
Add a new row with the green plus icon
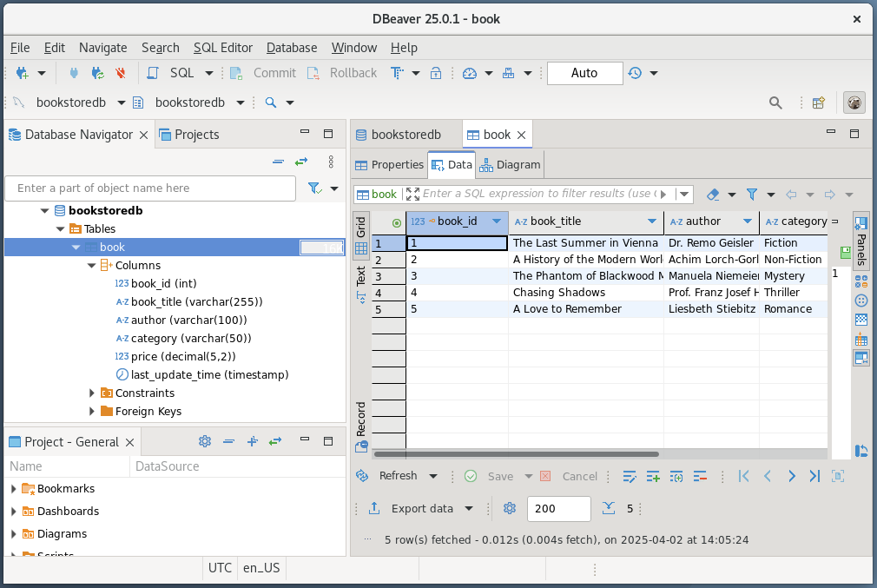click(x=652, y=476)
